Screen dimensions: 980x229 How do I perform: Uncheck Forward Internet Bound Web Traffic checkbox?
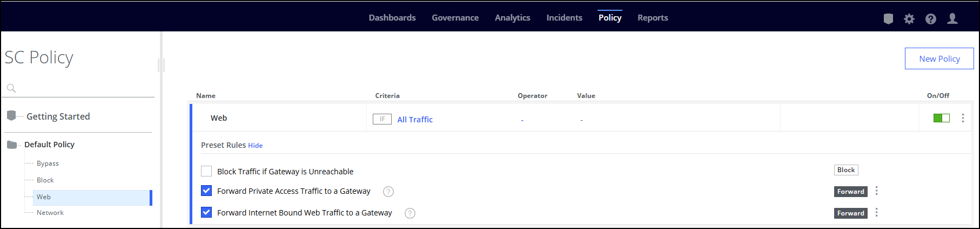206,212
